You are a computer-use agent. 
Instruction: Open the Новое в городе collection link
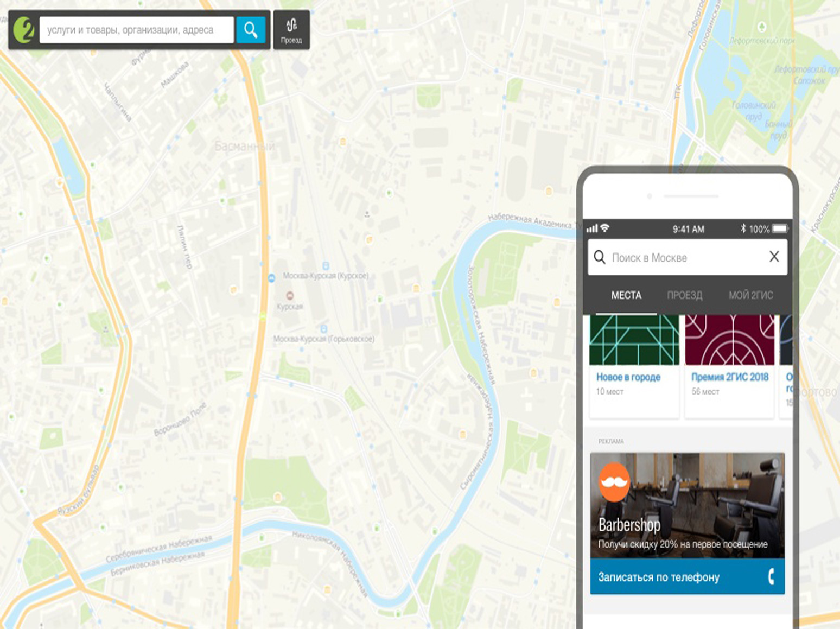click(x=628, y=377)
